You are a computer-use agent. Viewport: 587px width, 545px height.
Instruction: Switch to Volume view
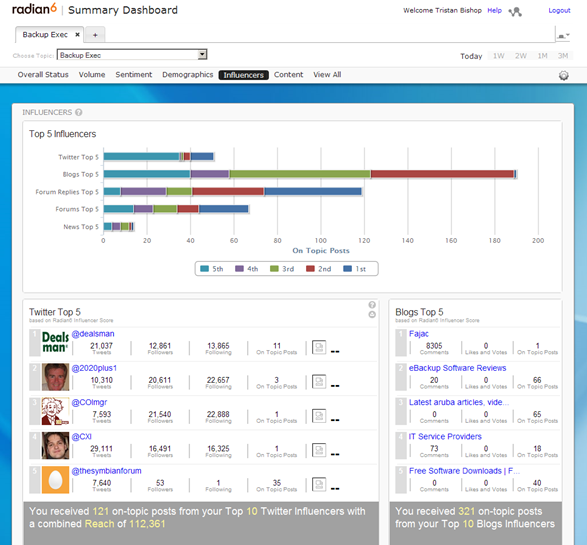92,74
